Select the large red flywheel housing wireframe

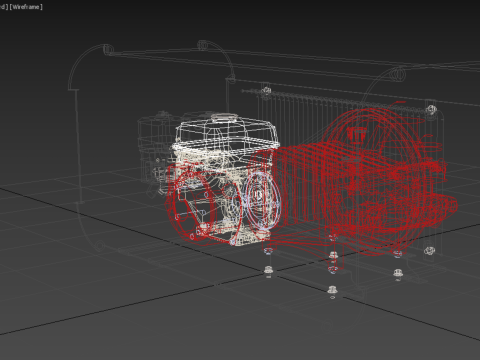[373, 182]
